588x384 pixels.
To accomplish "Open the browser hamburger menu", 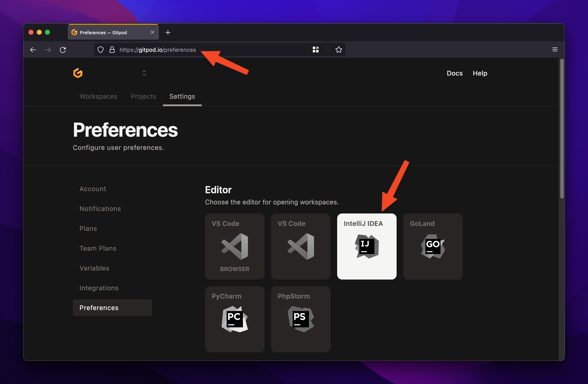I will click(x=555, y=49).
